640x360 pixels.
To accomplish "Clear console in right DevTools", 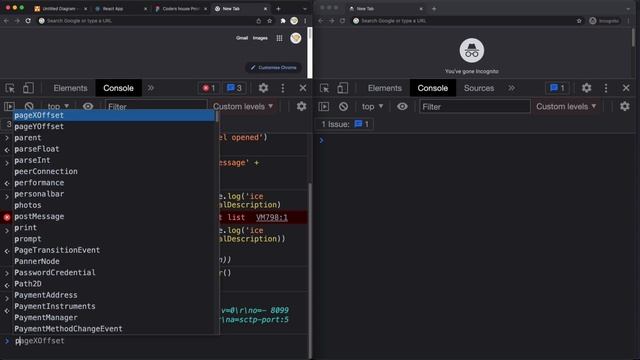I will (343, 107).
